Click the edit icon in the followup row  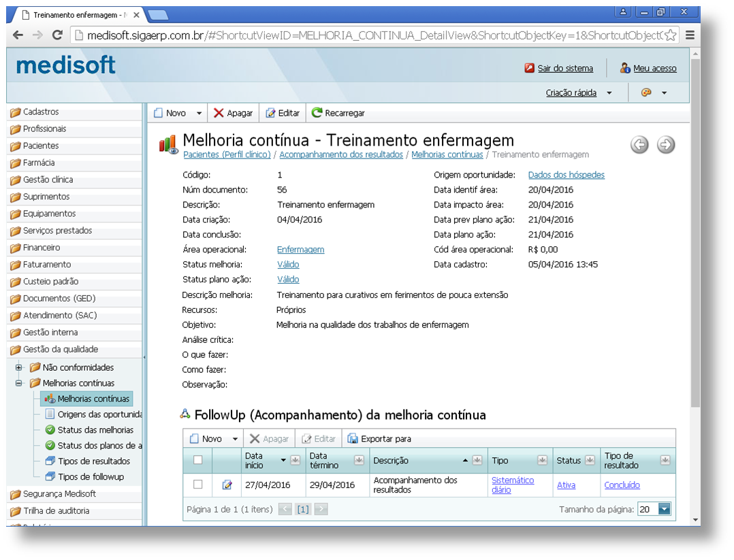pos(227,485)
